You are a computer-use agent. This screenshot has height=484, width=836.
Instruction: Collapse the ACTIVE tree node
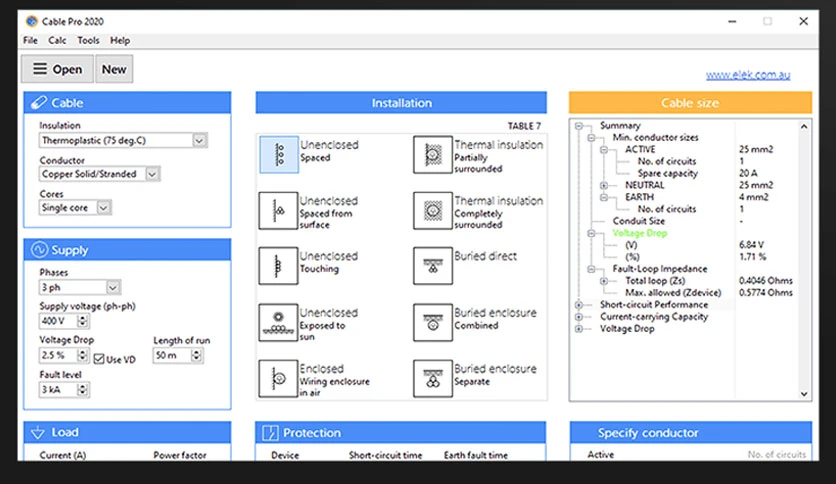coord(604,150)
